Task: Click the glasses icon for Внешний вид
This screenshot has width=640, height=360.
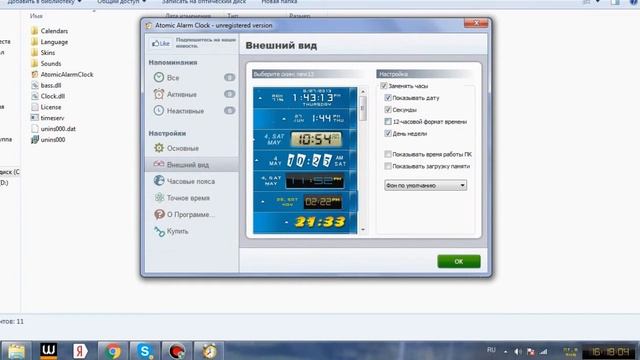Action: coord(159,164)
